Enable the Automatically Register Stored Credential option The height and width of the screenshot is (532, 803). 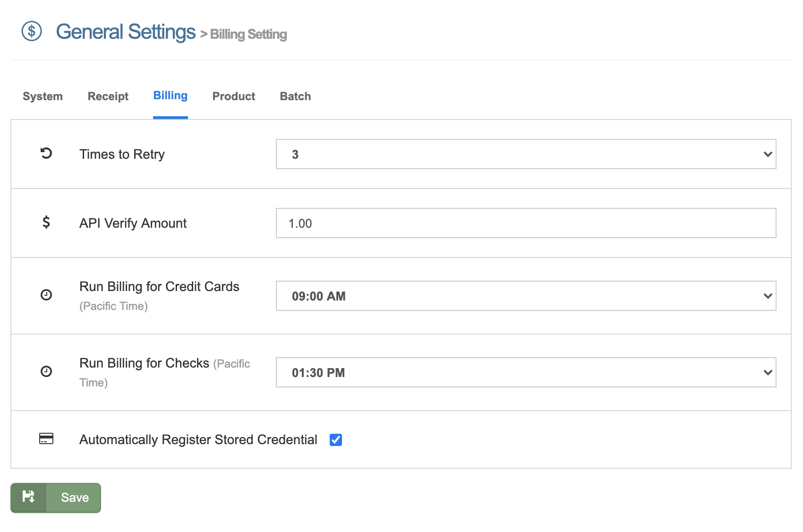tap(336, 440)
